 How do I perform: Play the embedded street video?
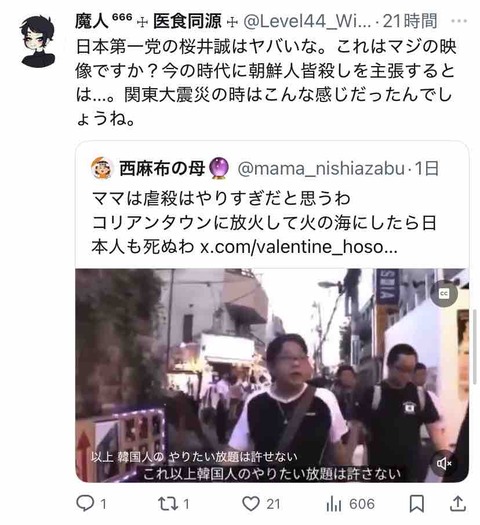(272, 375)
